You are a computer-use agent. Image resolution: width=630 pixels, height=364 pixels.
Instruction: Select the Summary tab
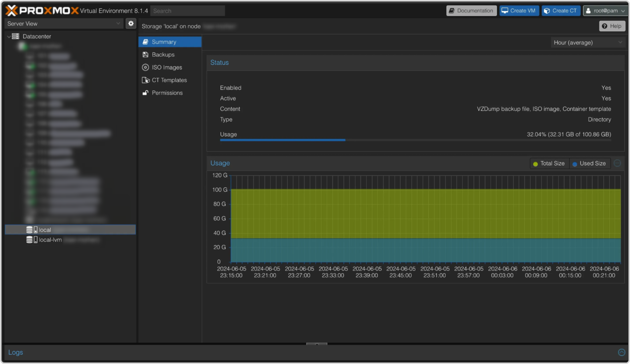pos(164,42)
